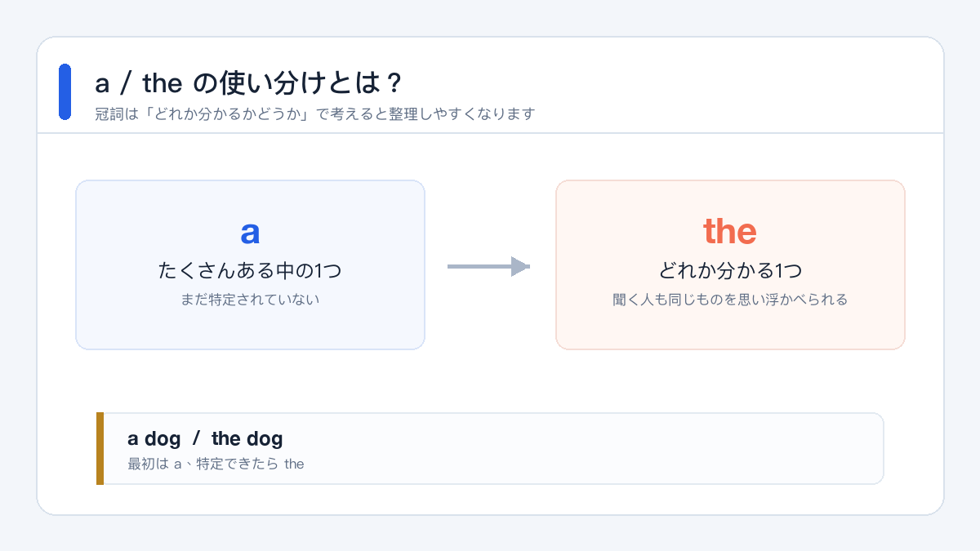Click the horizontal divider line under the header

pos(490,133)
